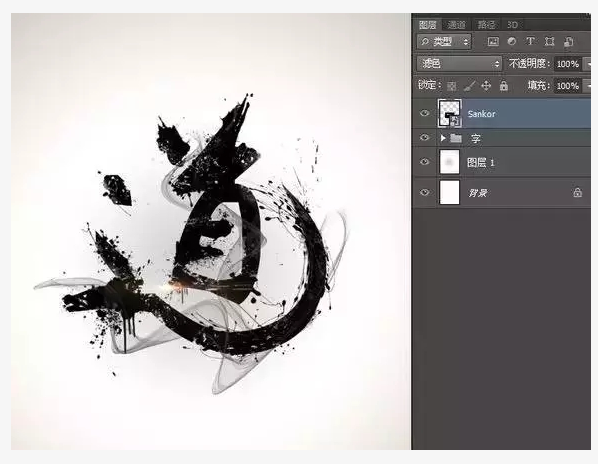This screenshot has height=464, width=598.
Task: Hide the 图层 1 layer
Action: 424,162
